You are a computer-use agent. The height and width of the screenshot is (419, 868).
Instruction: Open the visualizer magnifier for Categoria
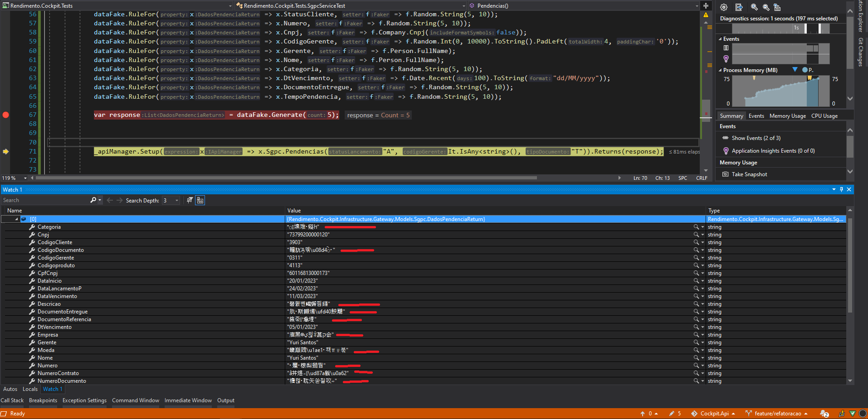[x=696, y=227]
